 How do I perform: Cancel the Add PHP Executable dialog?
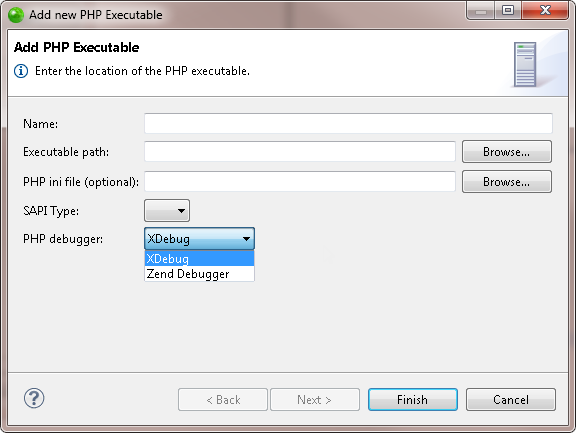pos(511,399)
